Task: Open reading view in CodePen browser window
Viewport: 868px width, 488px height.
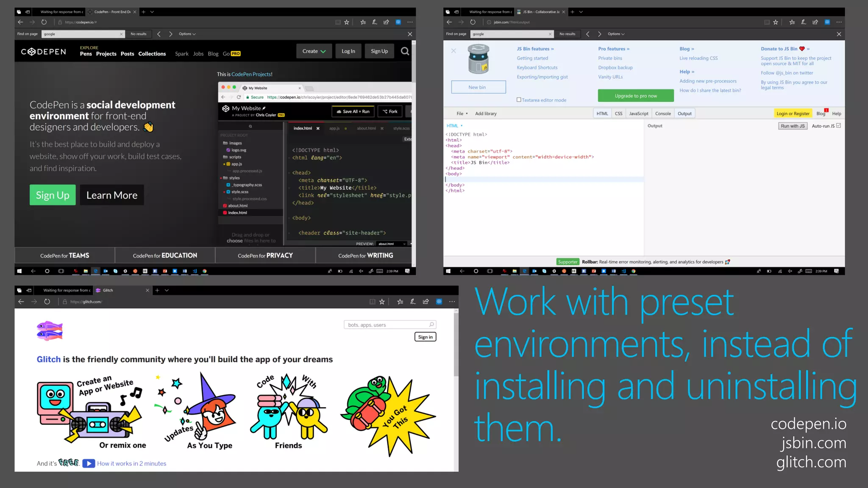Action: [338, 22]
